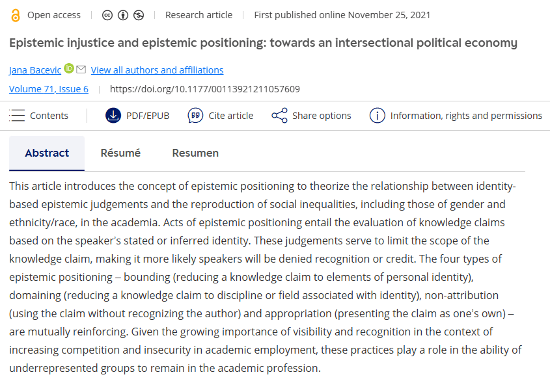The width and height of the screenshot is (550, 392).
Task: Click the orange open access lock icon
Action: tap(16, 15)
